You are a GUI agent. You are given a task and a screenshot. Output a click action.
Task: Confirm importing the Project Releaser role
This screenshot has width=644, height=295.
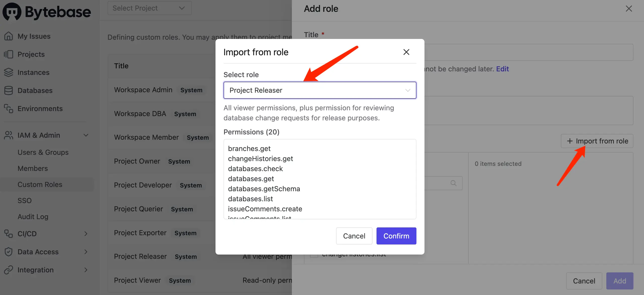[396, 236]
